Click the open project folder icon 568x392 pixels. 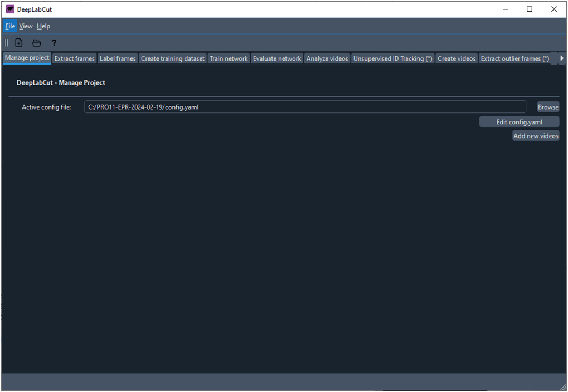(37, 43)
